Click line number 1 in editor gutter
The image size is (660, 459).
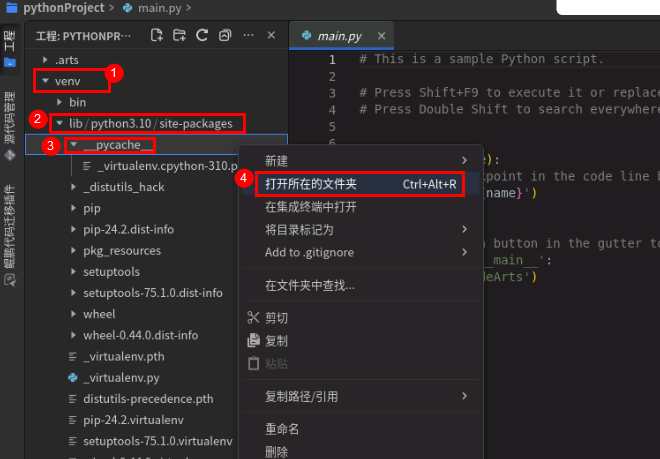(332, 59)
